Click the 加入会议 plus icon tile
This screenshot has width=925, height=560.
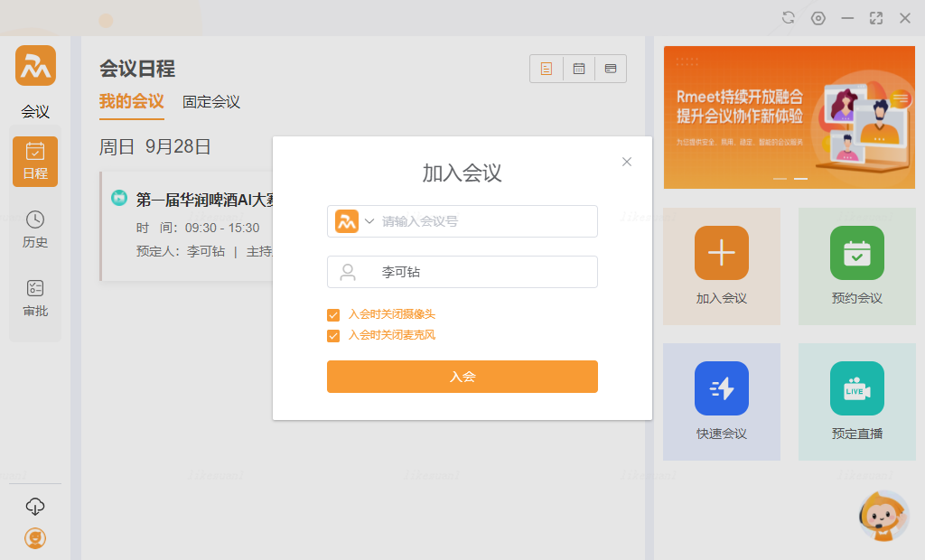click(x=721, y=254)
